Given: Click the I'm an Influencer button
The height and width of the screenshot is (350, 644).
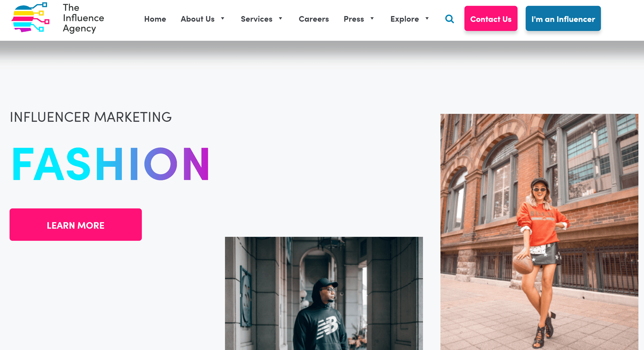Looking at the screenshot, I should (x=563, y=18).
